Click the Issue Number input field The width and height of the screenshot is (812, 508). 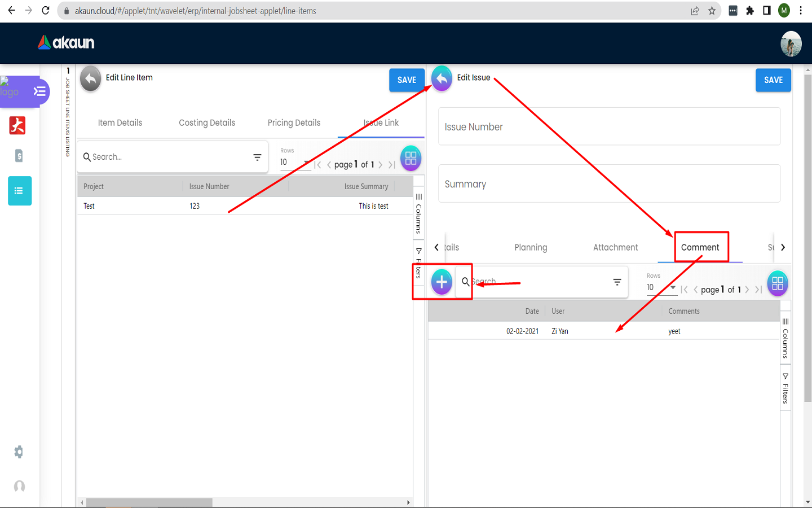609,127
